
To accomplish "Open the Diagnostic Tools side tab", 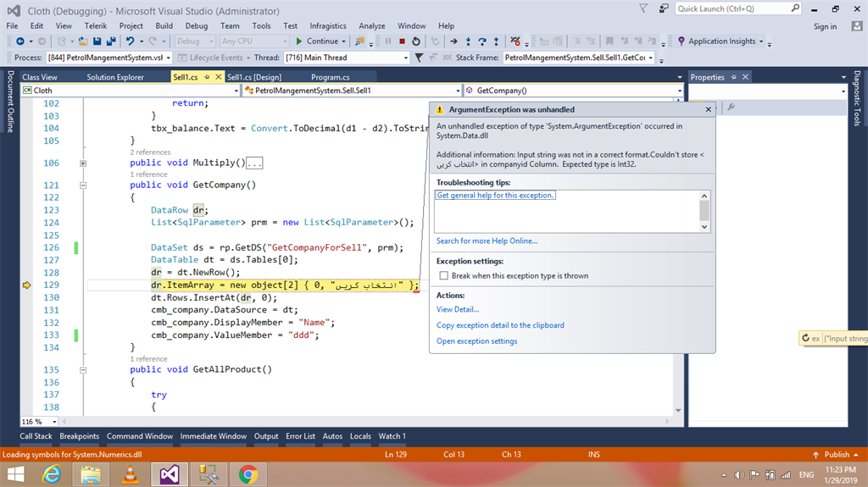I will tap(857, 98).
